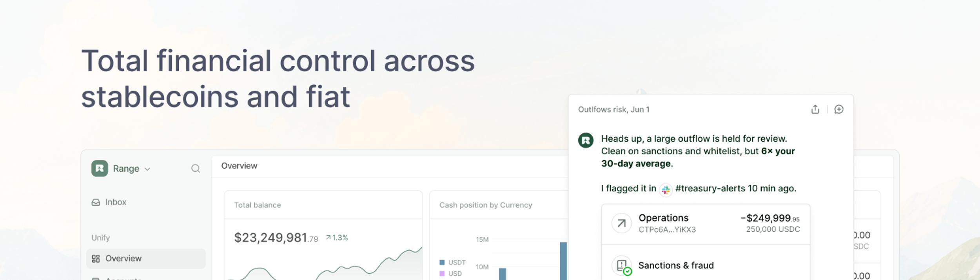Click the 250,000 USDC amount
Image resolution: width=980 pixels, height=280 pixels.
pos(773,229)
